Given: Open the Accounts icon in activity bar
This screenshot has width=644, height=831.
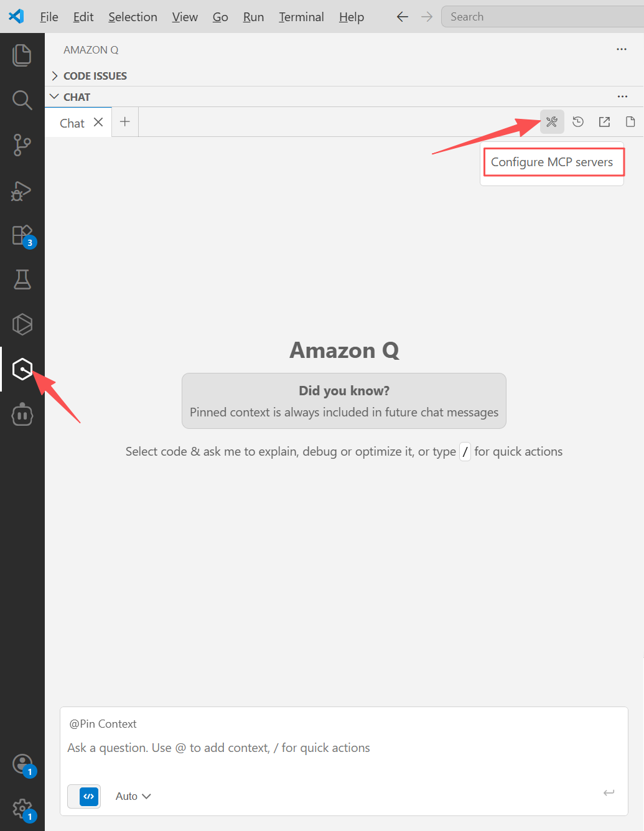Looking at the screenshot, I should (x=22, y=764).
